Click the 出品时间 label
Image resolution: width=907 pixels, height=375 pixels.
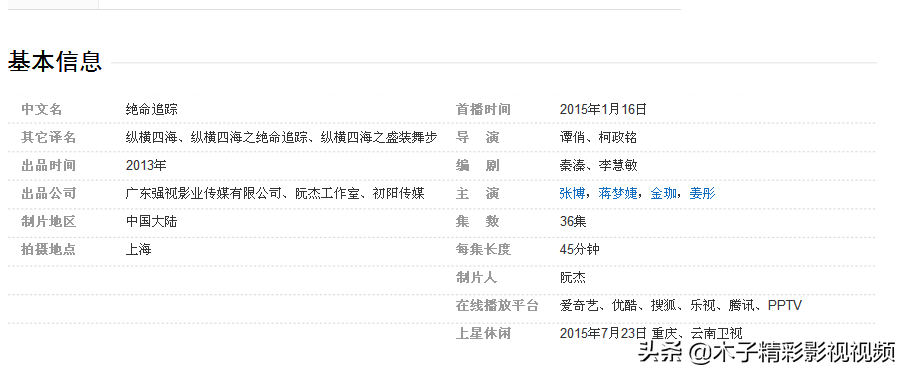pos(49,166)
